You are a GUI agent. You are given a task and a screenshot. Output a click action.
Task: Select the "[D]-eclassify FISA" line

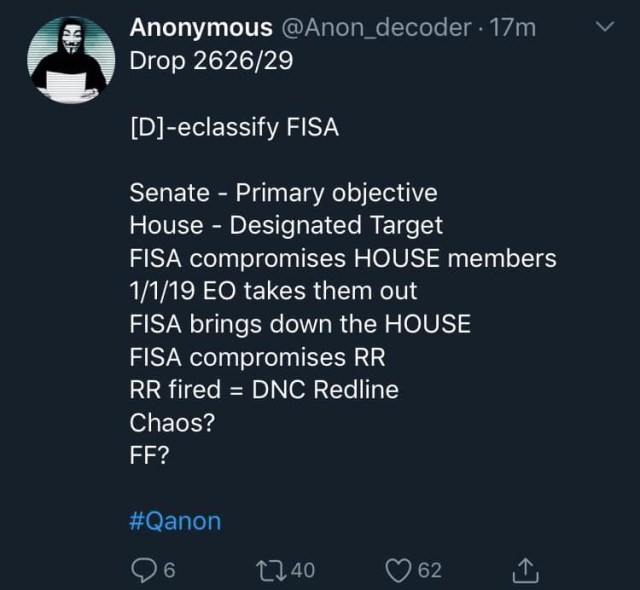click(234, 127)
